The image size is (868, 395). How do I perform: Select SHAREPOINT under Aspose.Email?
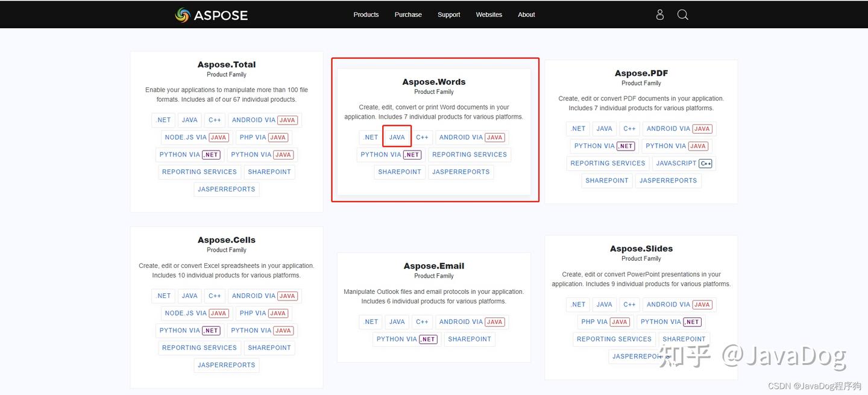click(470, 339)
